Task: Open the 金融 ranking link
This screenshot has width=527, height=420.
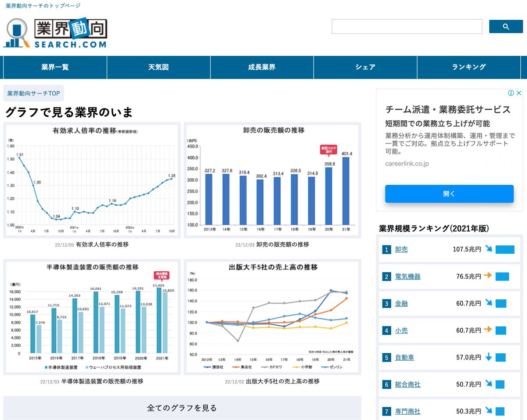Action: (401, 304)
